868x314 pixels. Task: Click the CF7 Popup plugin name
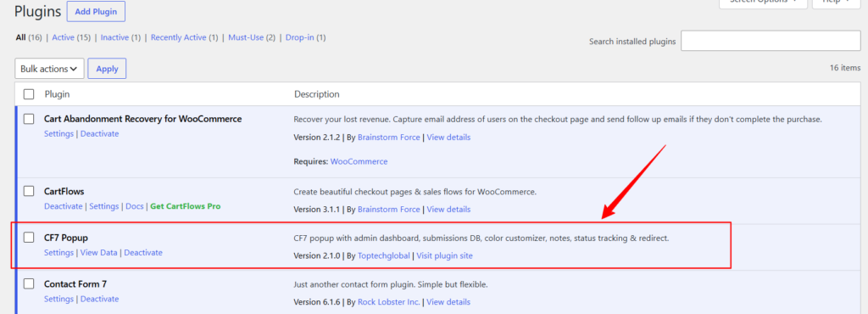click(66, 238)
